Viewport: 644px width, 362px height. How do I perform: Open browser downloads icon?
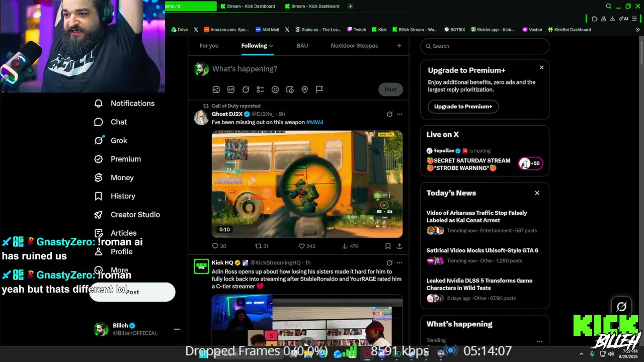612,19
